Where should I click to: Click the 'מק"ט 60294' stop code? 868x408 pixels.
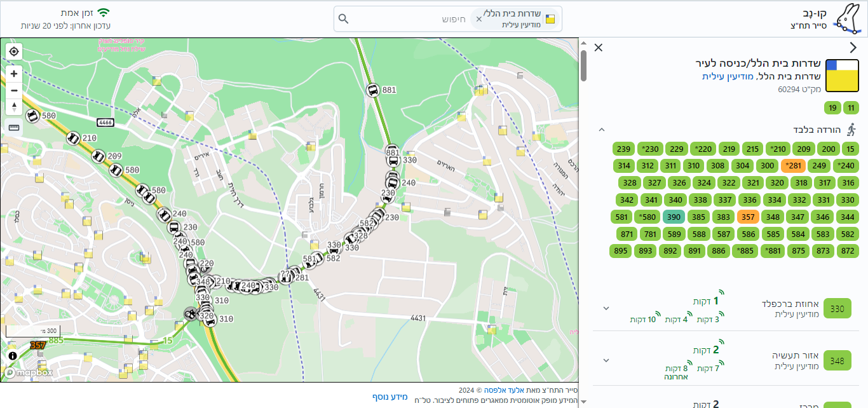tap(799, 90)
